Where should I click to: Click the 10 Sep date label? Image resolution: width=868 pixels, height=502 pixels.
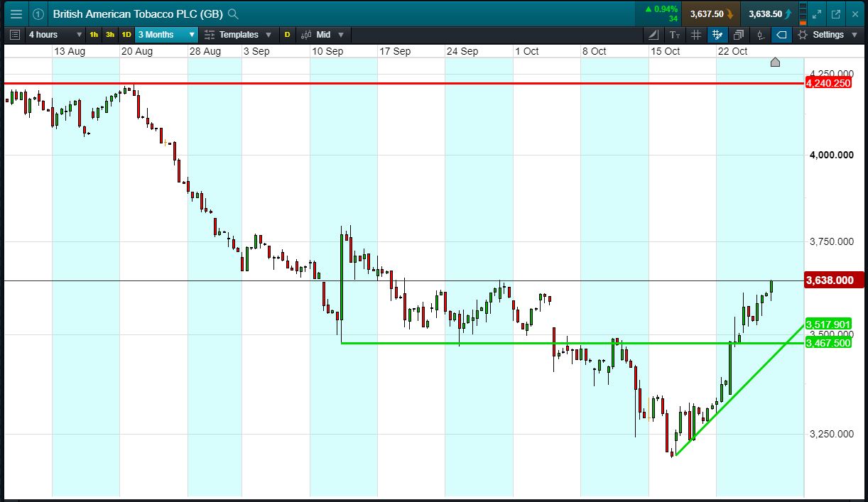click(x=327, y=51)
